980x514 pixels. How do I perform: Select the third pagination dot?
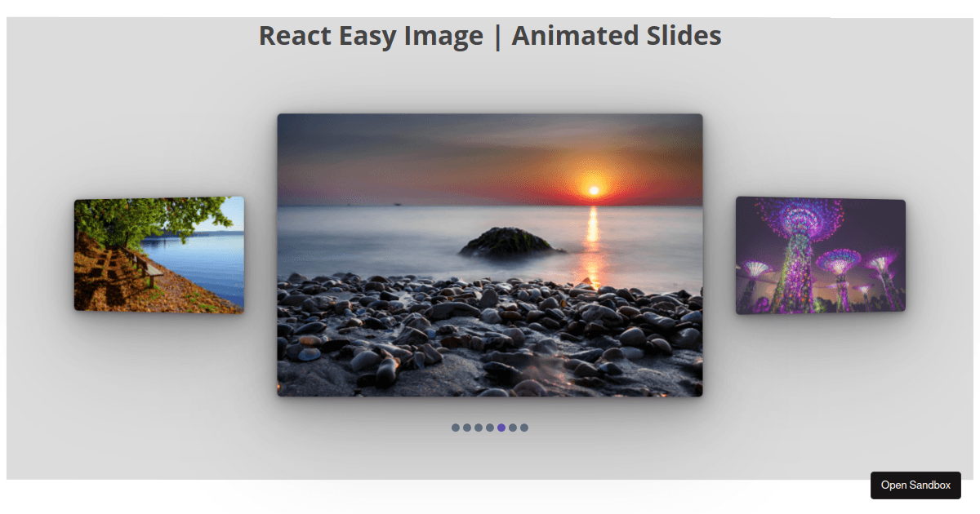coord(478,427)
